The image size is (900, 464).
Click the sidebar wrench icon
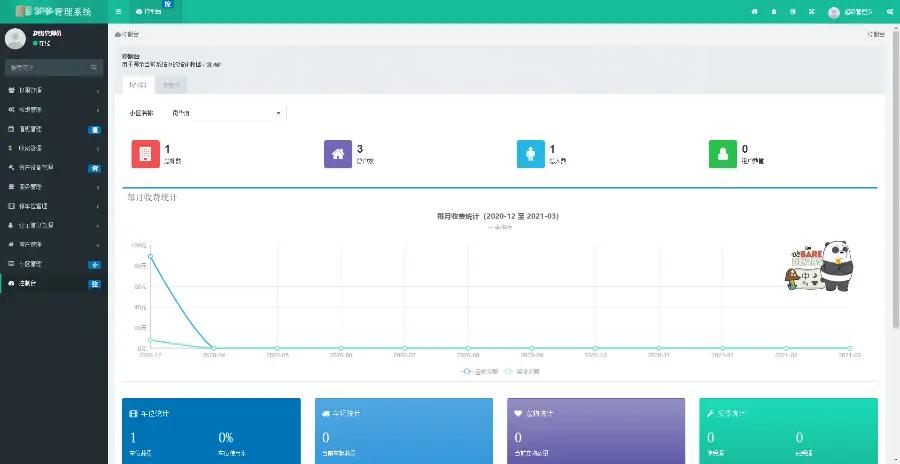coord(11,168)
